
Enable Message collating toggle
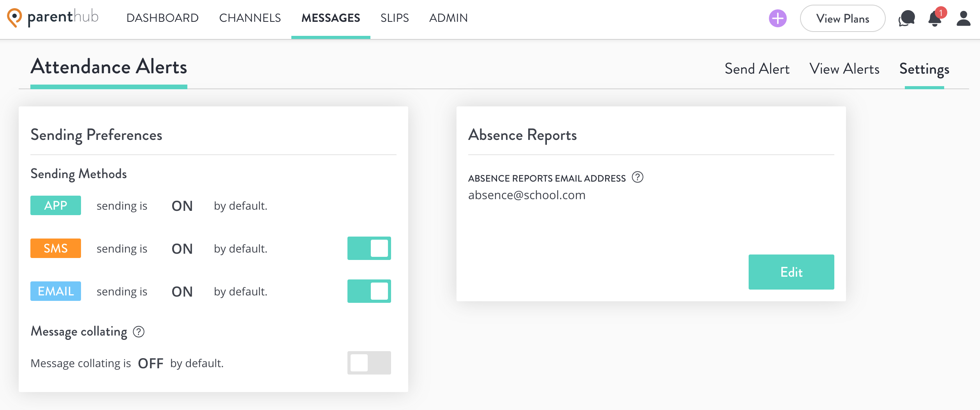(x=369, y=363)
